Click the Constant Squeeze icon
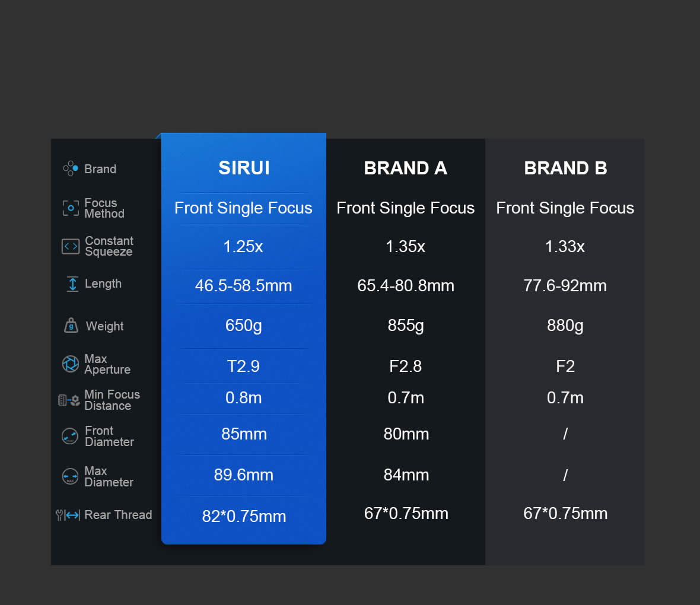700x605 pixels. (71, 246)
